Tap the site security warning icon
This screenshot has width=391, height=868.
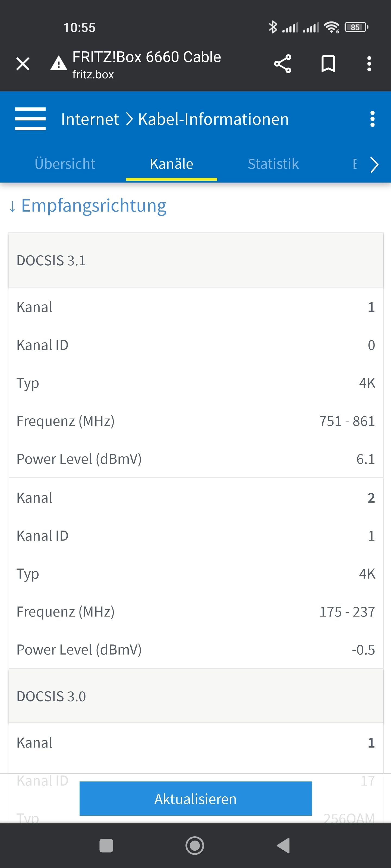point(59,64)
